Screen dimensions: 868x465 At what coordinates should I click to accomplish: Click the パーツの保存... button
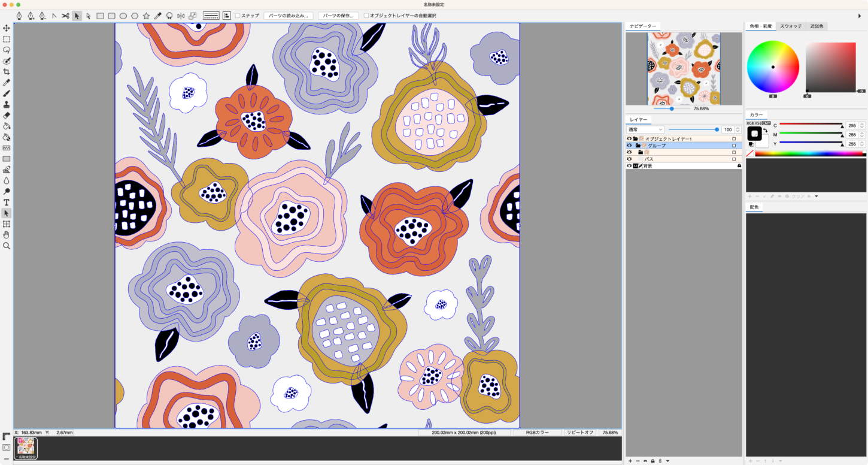[x=338, y=16]
